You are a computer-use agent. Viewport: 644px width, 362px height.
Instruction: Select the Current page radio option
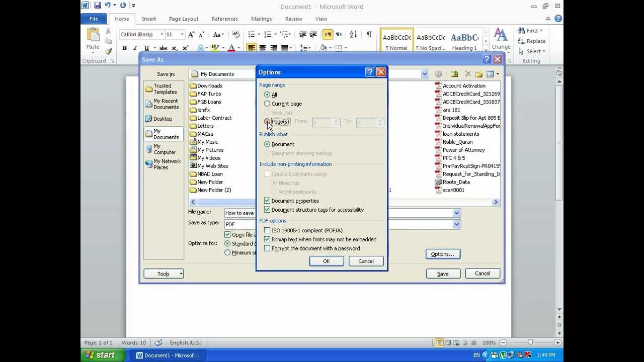click(x=267, y=104)
